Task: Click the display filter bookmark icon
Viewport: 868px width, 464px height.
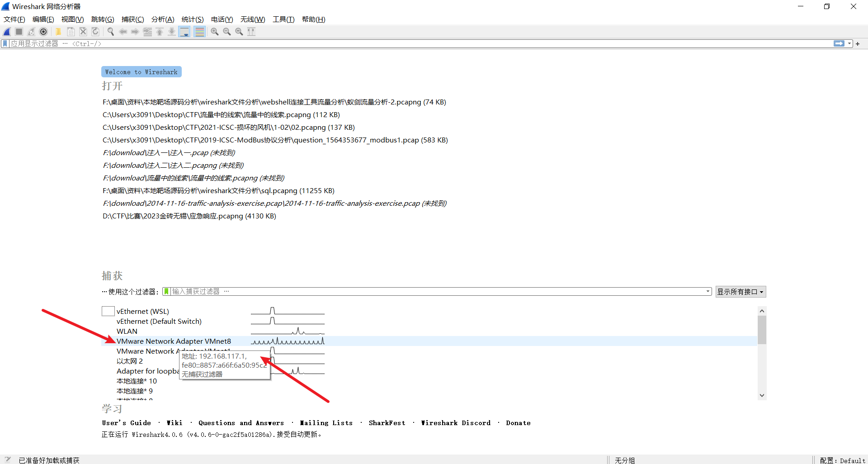Action: pyautogui.click(x=5, y=44)
